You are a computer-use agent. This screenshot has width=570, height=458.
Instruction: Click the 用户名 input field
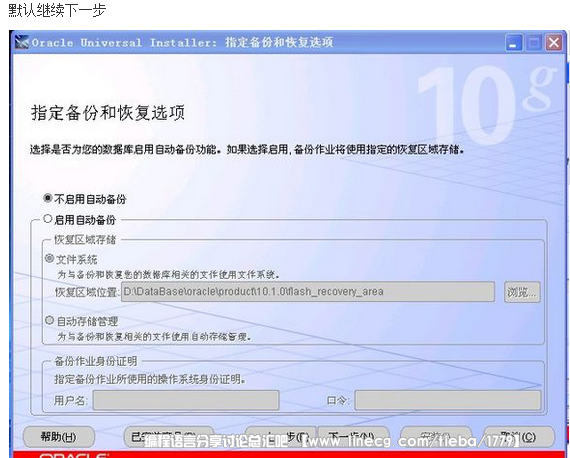pyautogui.click(x=186, y=400)
